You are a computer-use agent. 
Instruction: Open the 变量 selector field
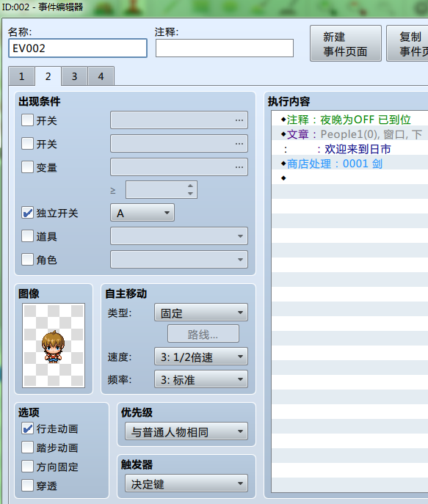coord(179,167)
